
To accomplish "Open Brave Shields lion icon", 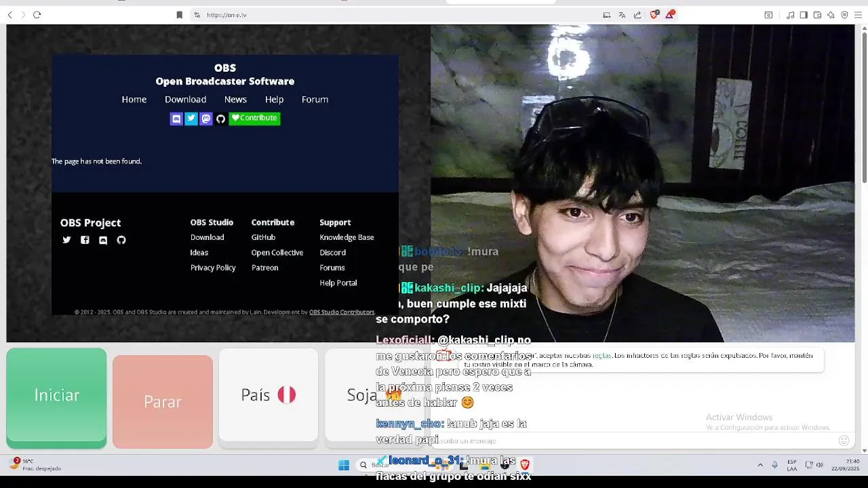I will [x=654, y=14].
